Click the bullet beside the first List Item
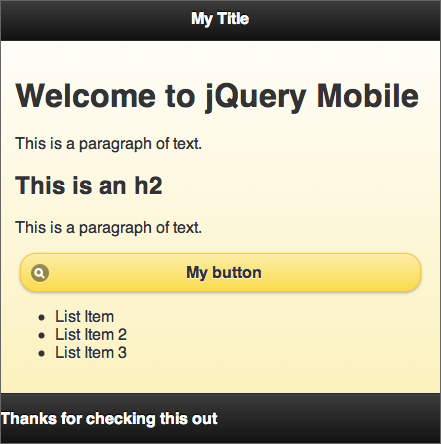441x444 pixels. point(41,317)
